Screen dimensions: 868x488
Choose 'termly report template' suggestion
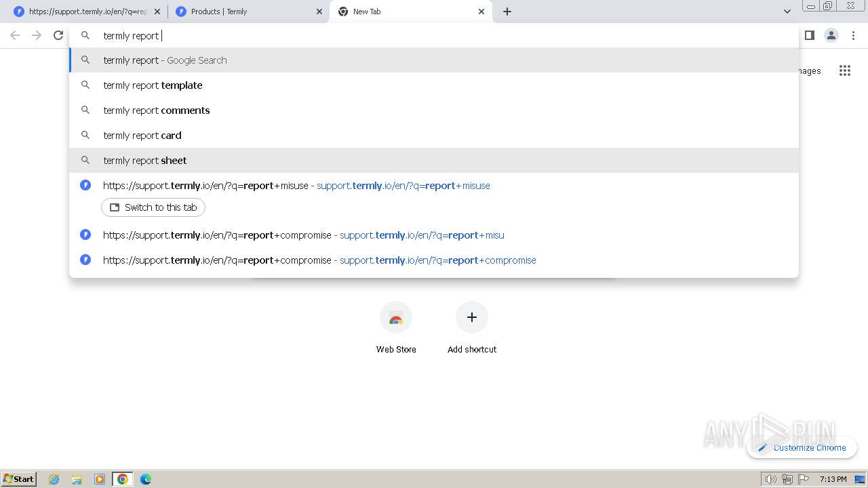[434, 85]
